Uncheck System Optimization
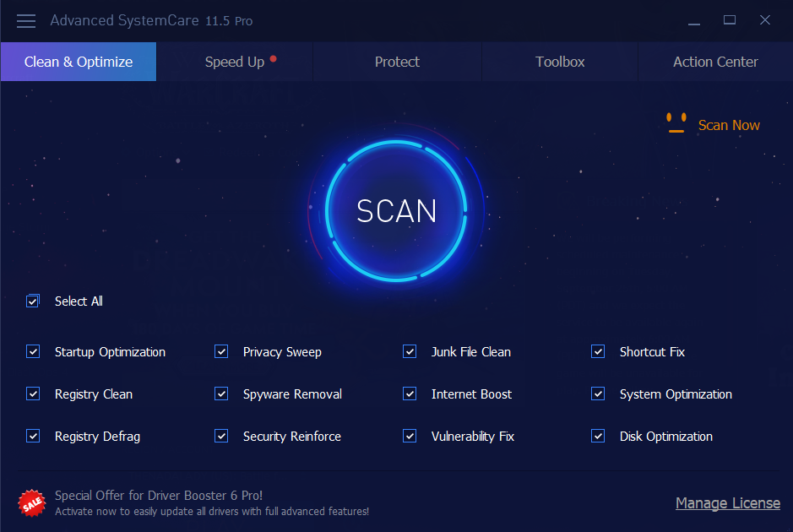 (x=598, y=394)
